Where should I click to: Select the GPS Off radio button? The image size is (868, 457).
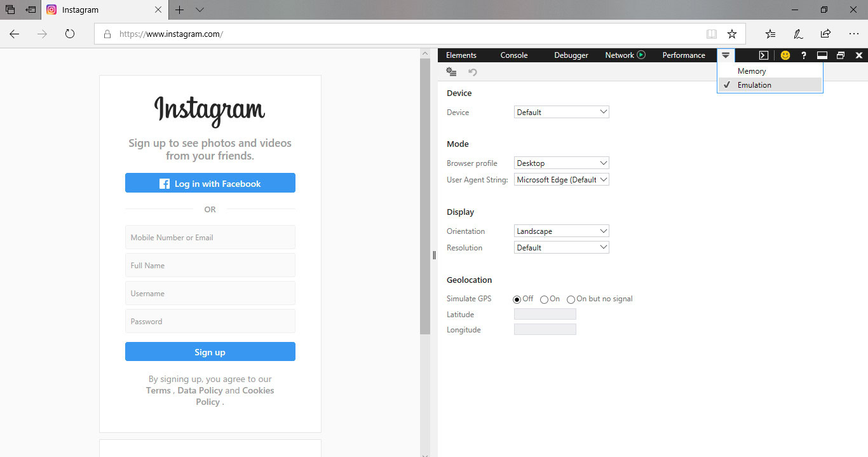point(517,299)
